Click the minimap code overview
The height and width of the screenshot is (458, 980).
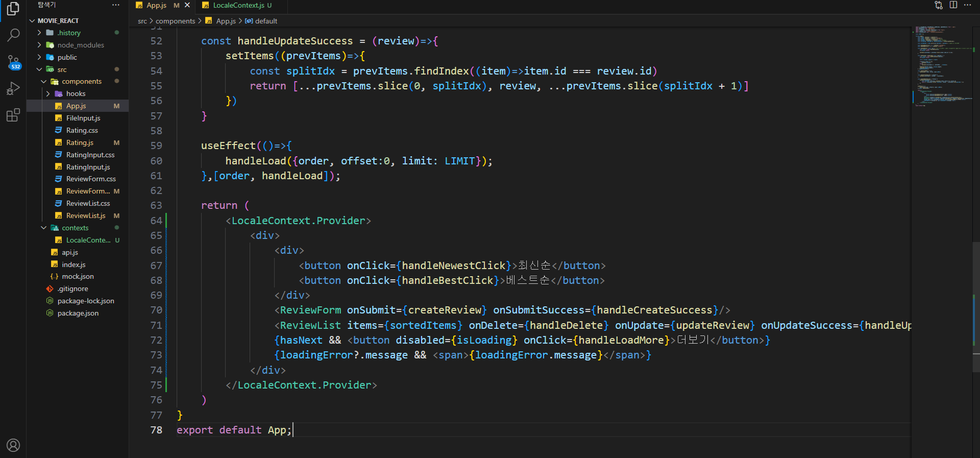point(942,66)
